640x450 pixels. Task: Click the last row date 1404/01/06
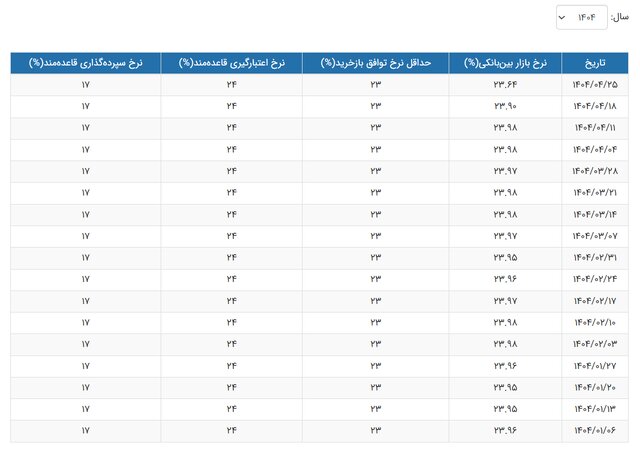click(595, 430)
